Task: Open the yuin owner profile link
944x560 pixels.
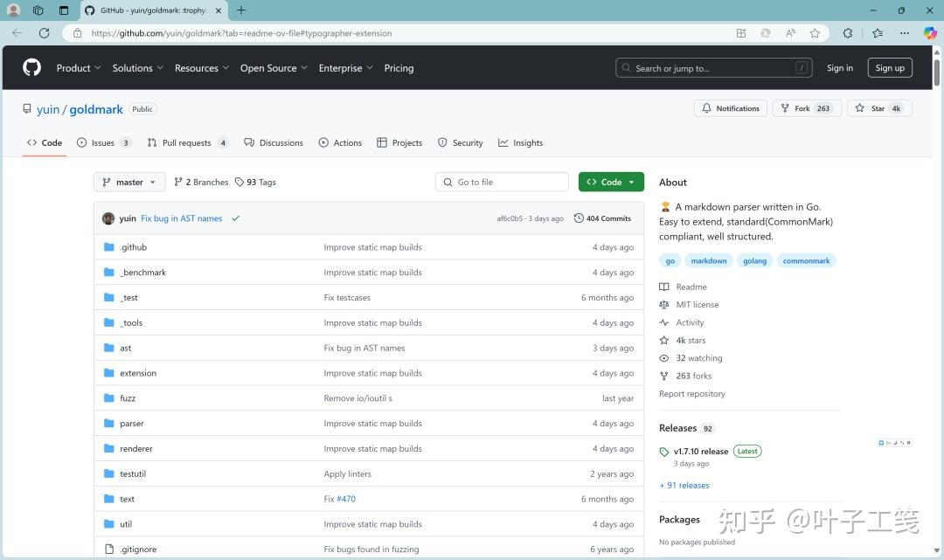Action: (x=48, y=109)
